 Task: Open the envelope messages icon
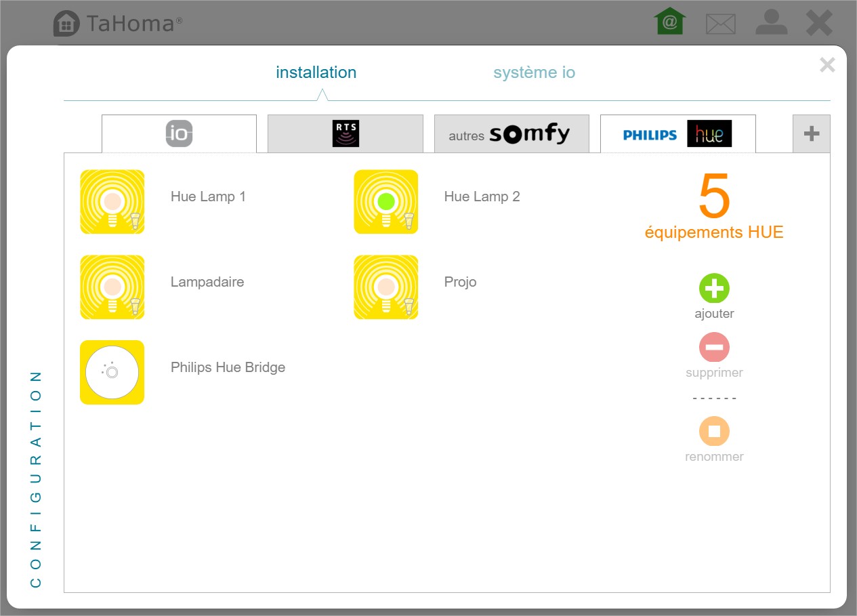tap(720, 24)
